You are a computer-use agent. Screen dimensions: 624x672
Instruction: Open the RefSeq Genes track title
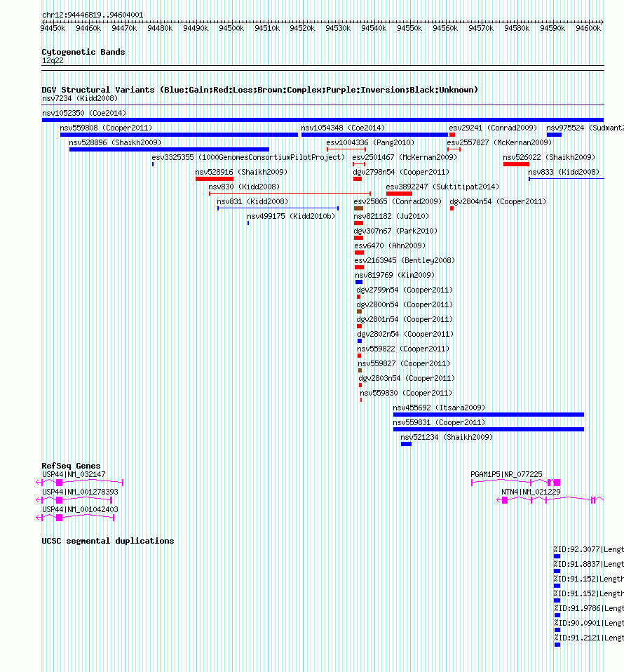tap(71, 466)
